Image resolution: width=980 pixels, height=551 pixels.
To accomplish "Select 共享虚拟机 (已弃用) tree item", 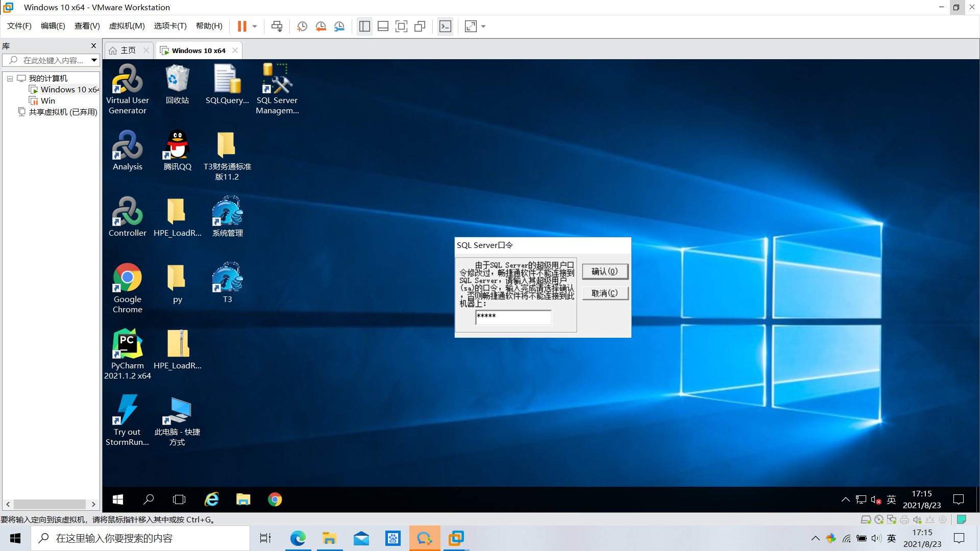I will tap(57, 112).
